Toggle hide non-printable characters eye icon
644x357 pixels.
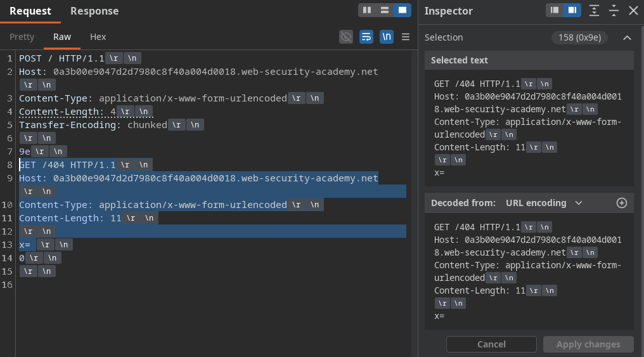(x=346, y=37)
